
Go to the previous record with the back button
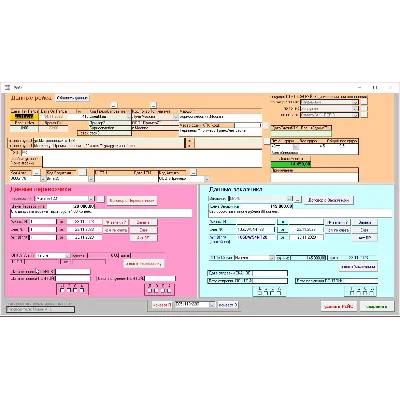click(x=162, y=305)
